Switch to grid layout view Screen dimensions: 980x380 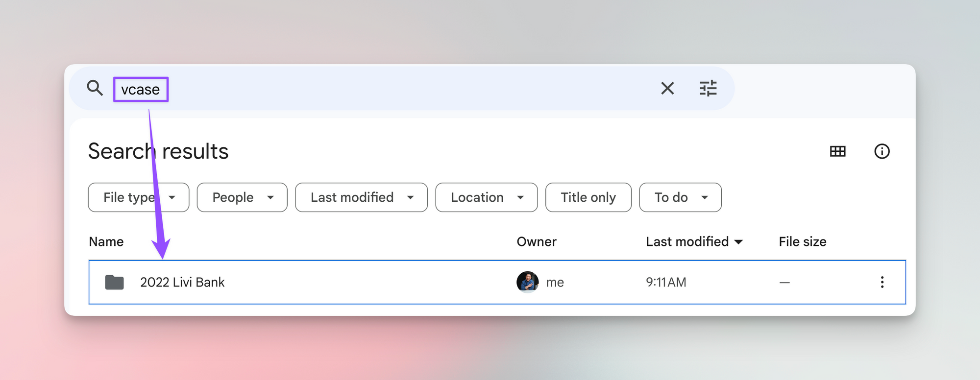coord(837,151)
